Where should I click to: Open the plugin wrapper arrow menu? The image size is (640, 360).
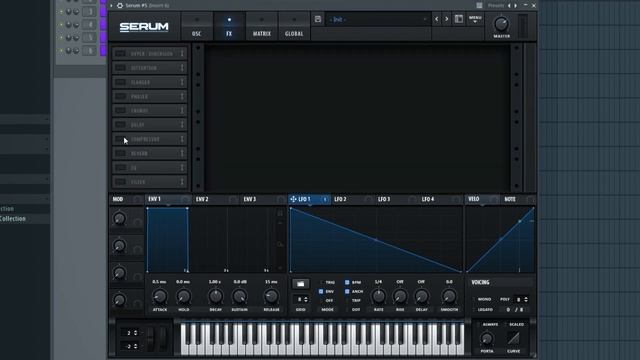pyautogui.click(x=111, y=5)
